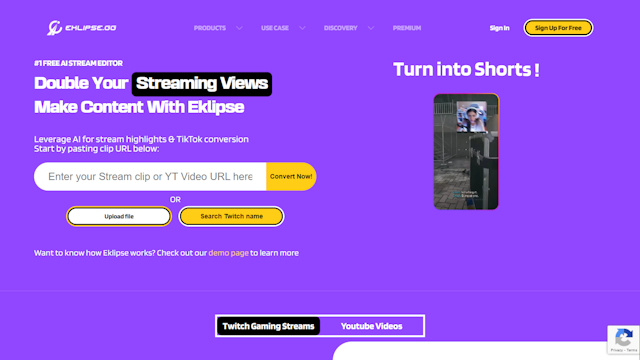Click the Sign In link

499,28
